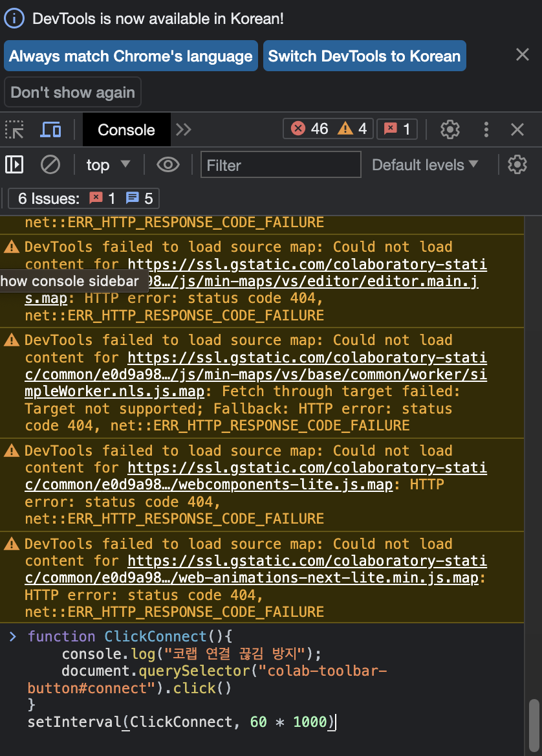Image resolution: width=542 pixels, height=756 pixels.
Task: Create a live expression with eye icon
Action: pos(168,165)
